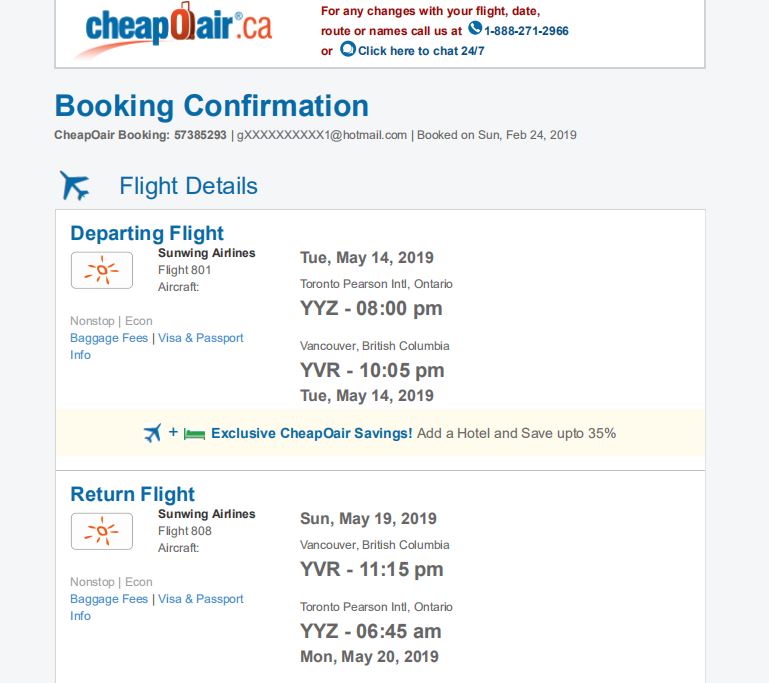Click the Exclusive CheapOair Savings! offer link
The height and width of the screenshot is (683, 769).
click(311, 433)
